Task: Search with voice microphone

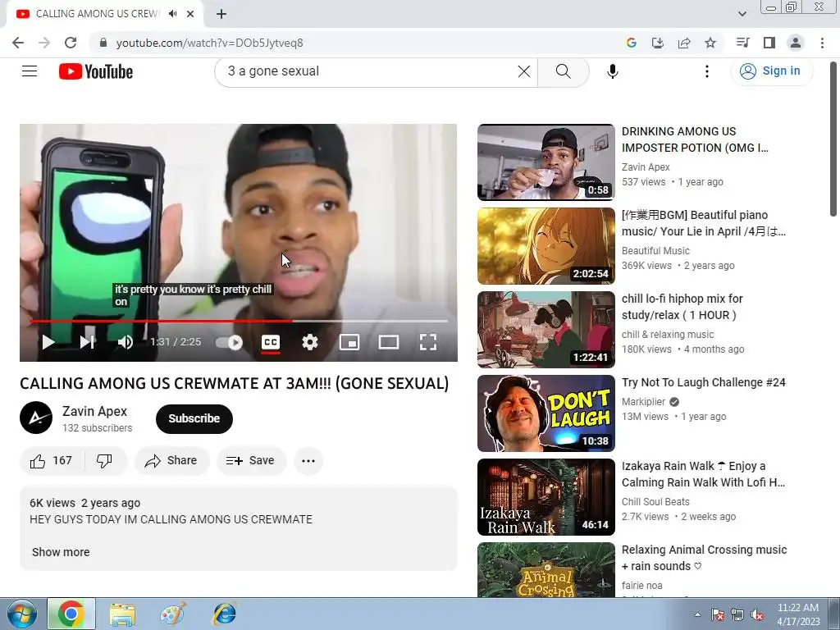Action: 612,71
